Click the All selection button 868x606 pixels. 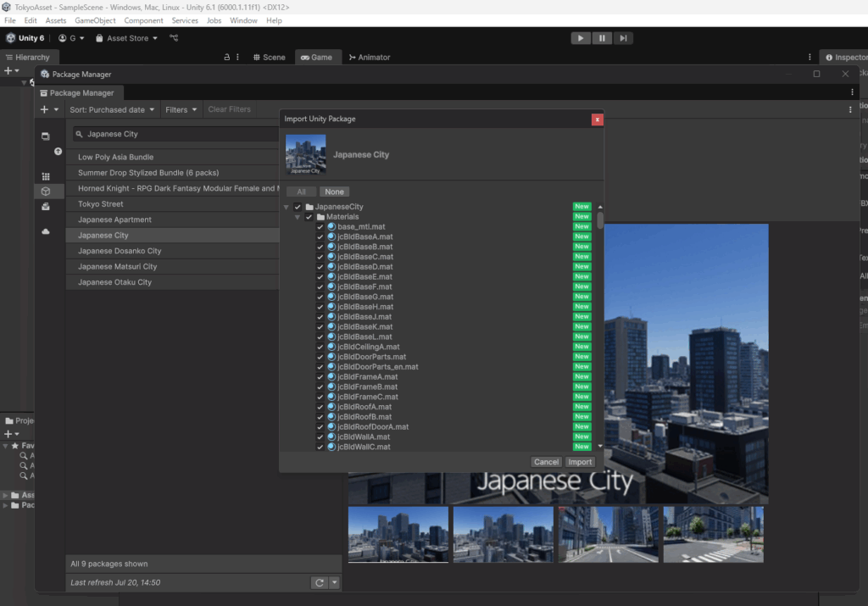[301, 192]
